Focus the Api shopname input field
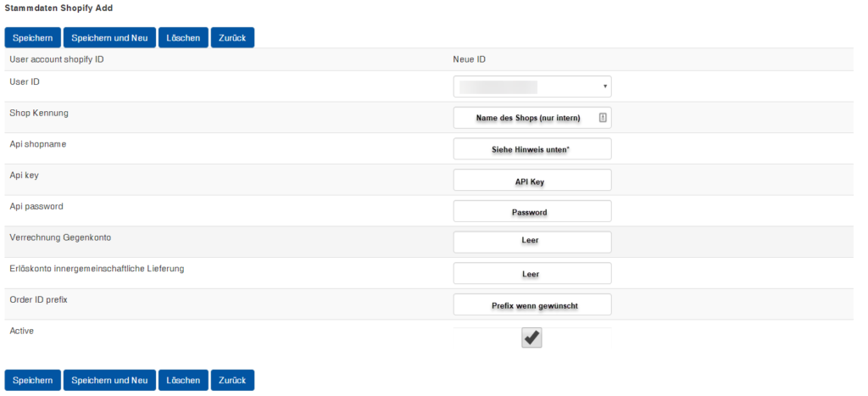The width and height of the screenshot is (868, 396). point(532,148)
